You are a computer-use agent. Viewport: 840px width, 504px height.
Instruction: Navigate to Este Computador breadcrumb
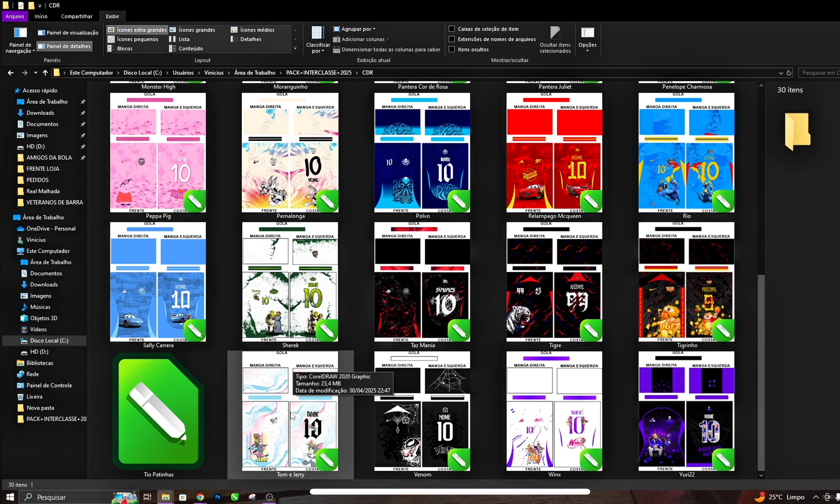(91, 73)
